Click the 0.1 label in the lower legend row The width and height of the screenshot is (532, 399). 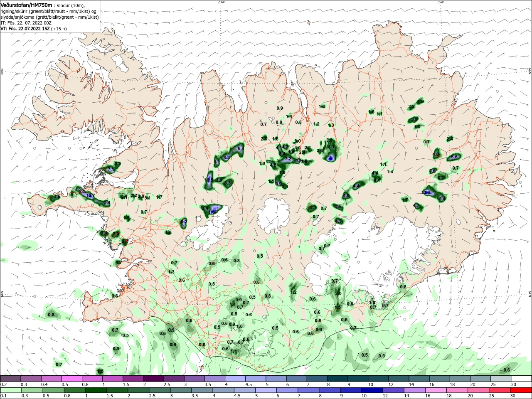pos(3,396)
